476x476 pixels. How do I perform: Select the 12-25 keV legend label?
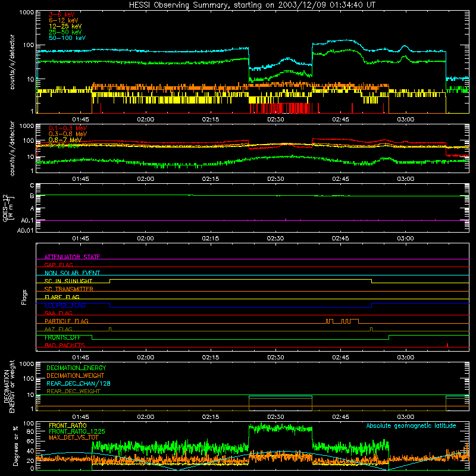(65, 26)
